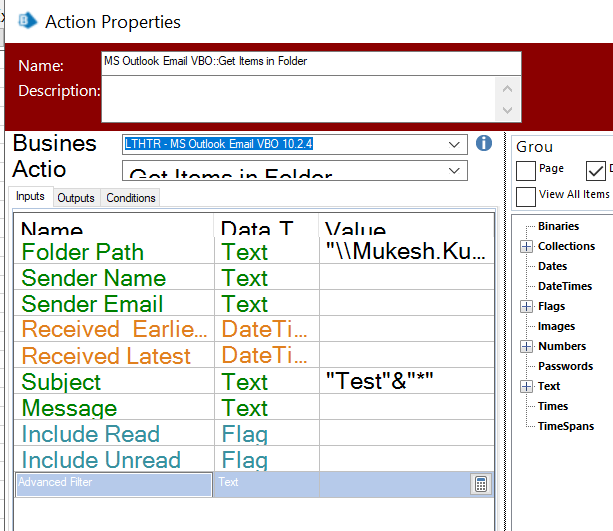Open the Business Object dropdown
This screenshot has width=613, height=531.
tap(456, 144)
